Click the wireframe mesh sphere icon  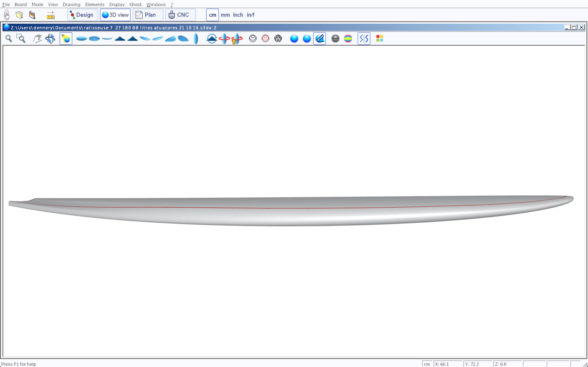point(278,39)
